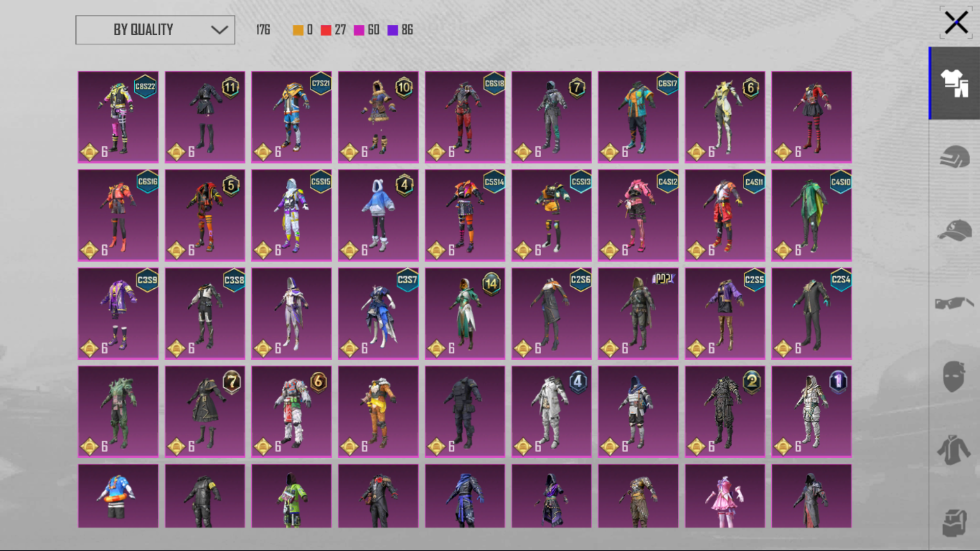Select the blue hoodie outfit with badge 4
The width and height of the screenshot is (980, 551).
click(378, 215)
